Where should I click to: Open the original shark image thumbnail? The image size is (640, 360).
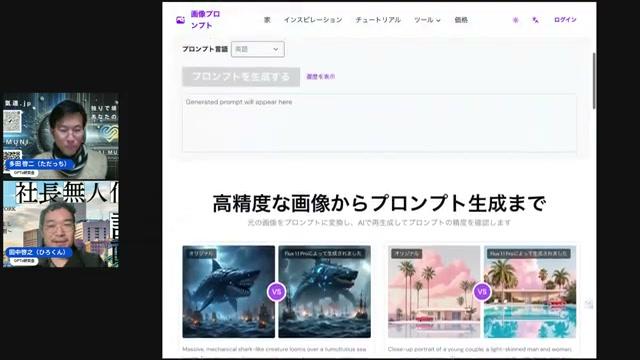(x=229, y=291)
